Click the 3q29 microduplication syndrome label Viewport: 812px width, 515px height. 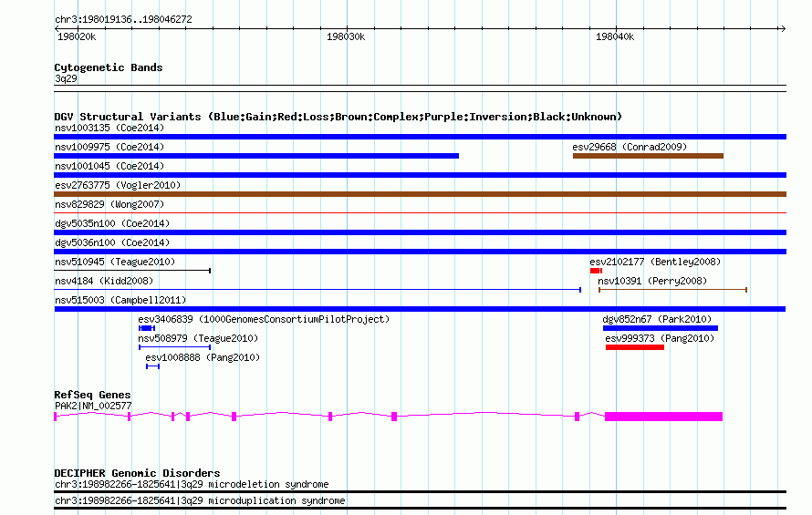(200, 500)
